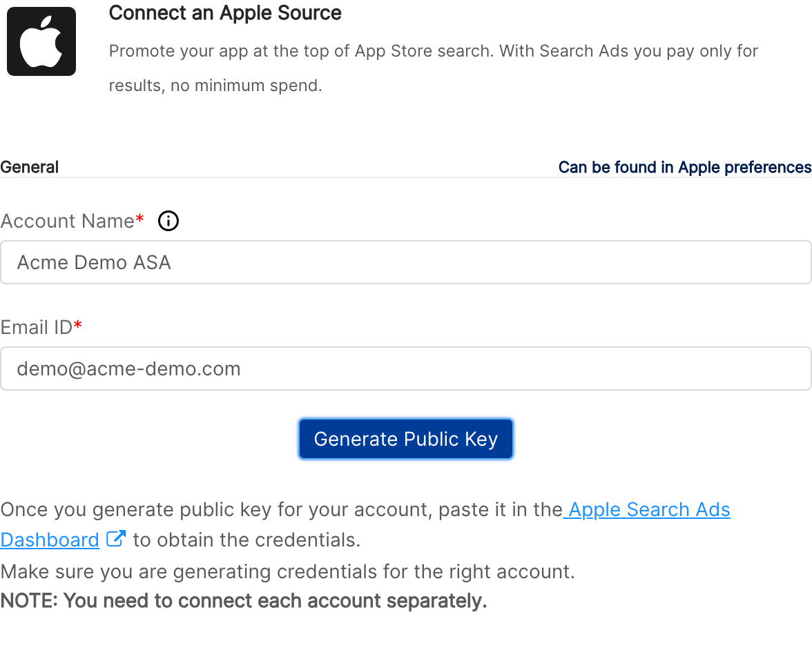Focus the Account Name input field
This screenshot has height=650, width=812.
coord(405,262)
